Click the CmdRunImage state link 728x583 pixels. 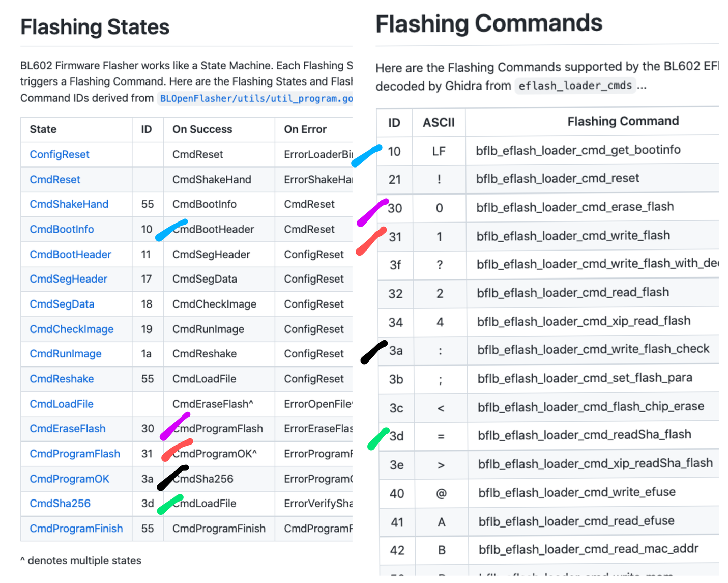(65, 354)
